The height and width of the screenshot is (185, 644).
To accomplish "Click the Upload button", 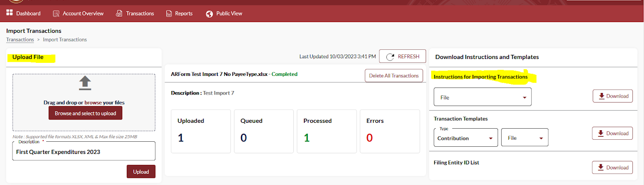I will [141, 171].
